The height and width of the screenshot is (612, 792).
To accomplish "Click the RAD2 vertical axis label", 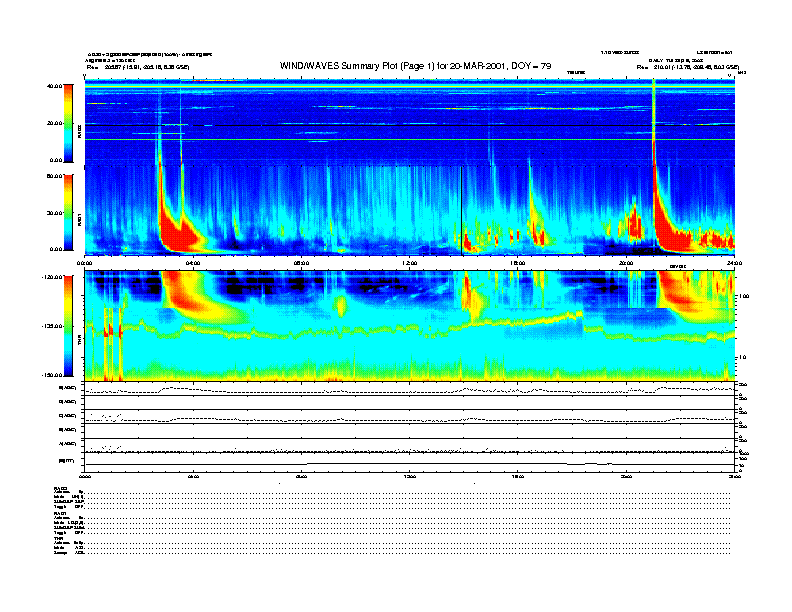I will [79, 131].
